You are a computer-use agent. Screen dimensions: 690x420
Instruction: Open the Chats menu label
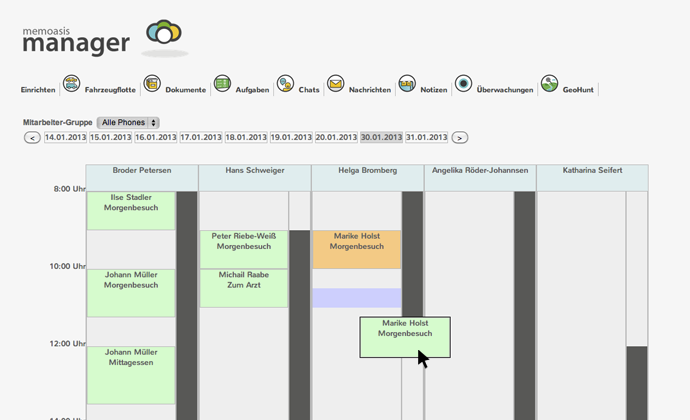pos(309,90)
